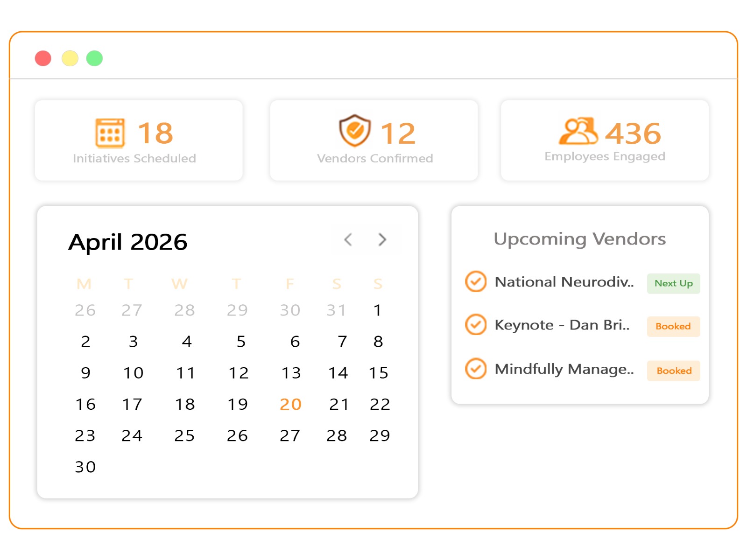Advance to next month with right chevron

(x=382, y=239)
